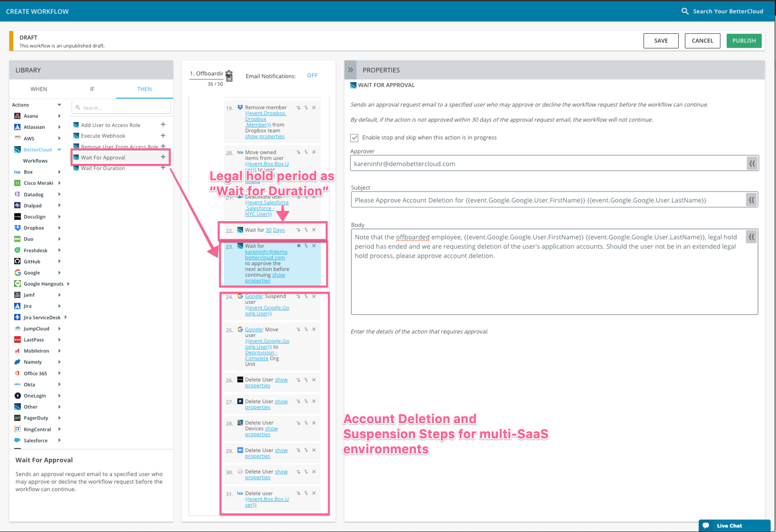The height and width of the screenshot is (532, 776).
Task: Expand the RingCentral actions list
Action: tap(60, 429)
